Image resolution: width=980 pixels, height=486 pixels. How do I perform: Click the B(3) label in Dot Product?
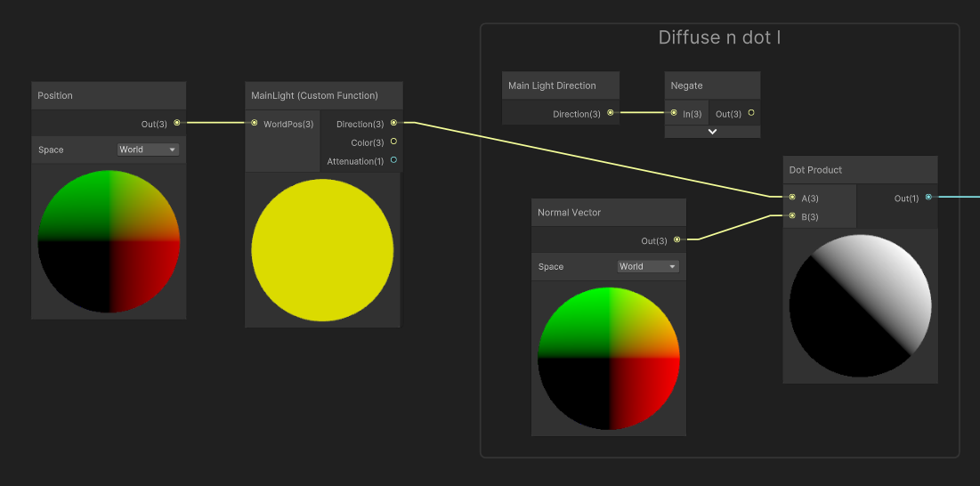click(x=810, y=217)
